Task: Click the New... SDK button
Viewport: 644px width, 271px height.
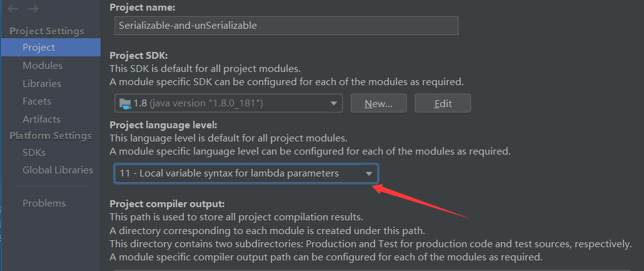Action: [x=378, y=103]
